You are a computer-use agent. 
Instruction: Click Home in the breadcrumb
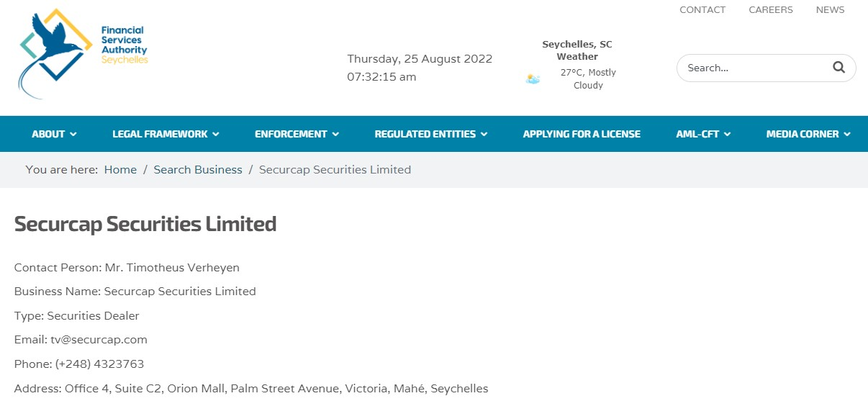point(120,170)
